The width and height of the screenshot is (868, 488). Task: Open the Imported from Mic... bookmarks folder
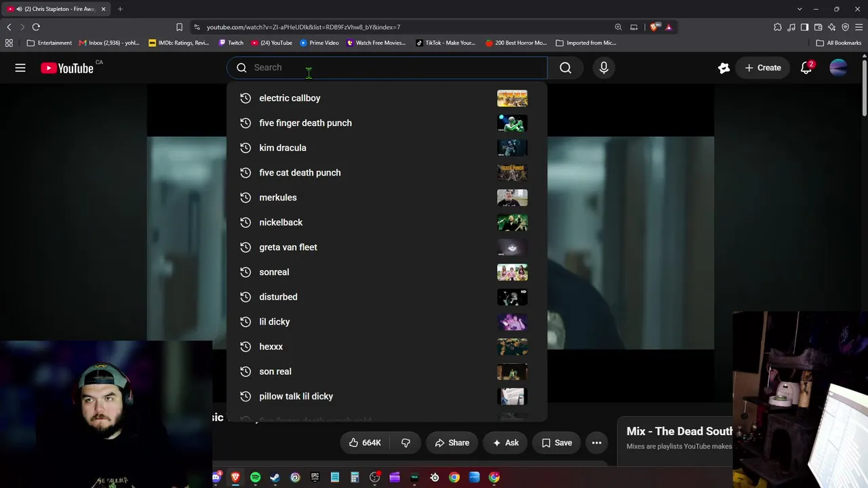(x=586, y=43)
